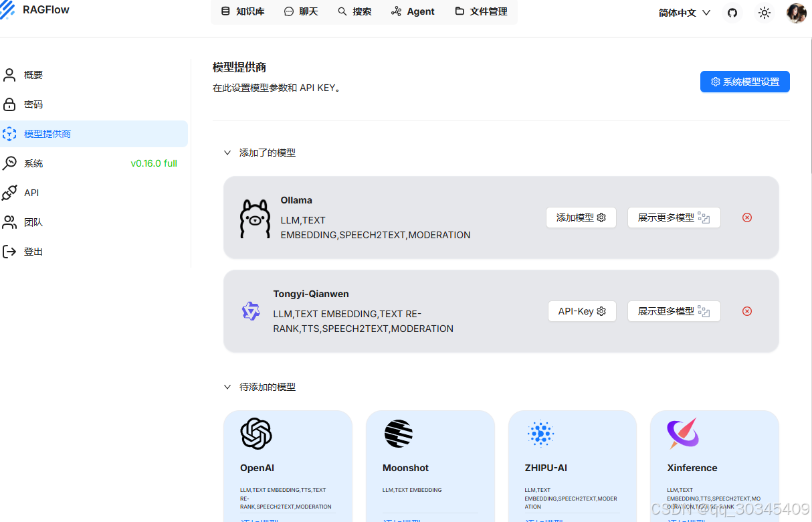Open 密码 settings in the sidebar
812x522 pixels.
(94, 104)
